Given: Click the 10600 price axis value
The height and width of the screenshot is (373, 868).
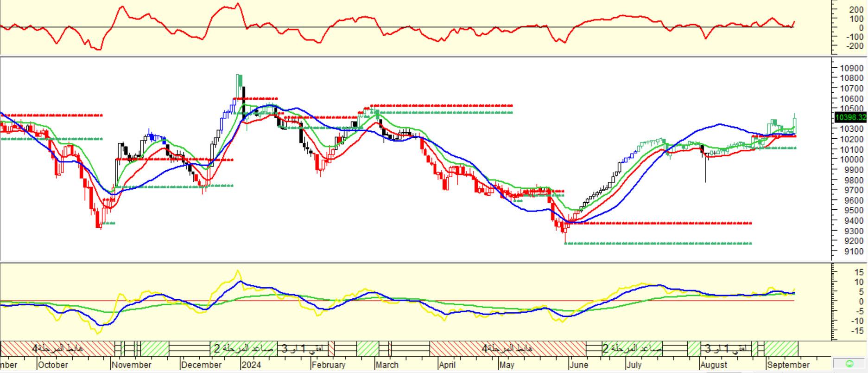Looking at the screenshot, I should pos(851,99).
